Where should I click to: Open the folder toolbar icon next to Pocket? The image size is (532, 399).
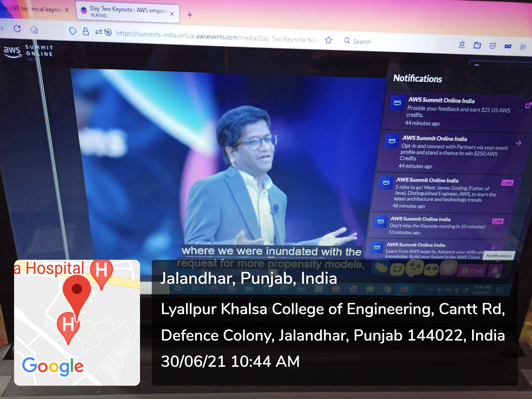(x=477, y=45)
